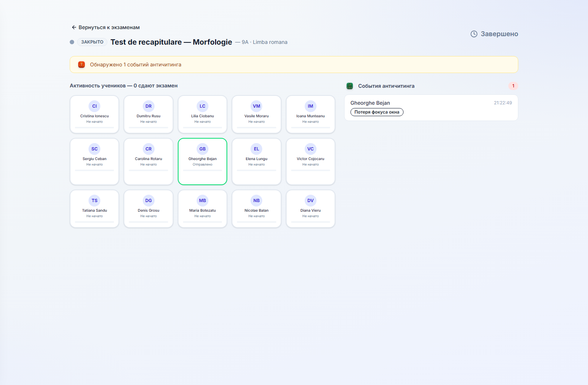Select the Sergiu Ceban name label
The width and height of the screenshot is (588, 385).
94,159
